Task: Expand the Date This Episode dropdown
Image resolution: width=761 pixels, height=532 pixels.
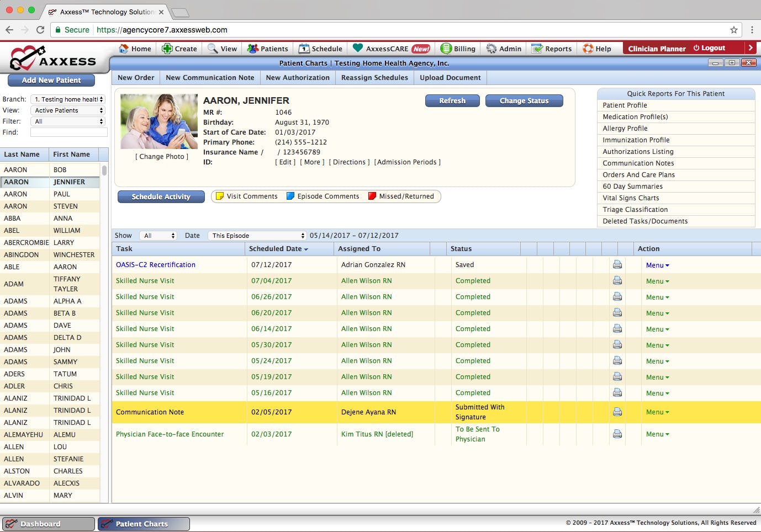Action: (x=257, y=236)
